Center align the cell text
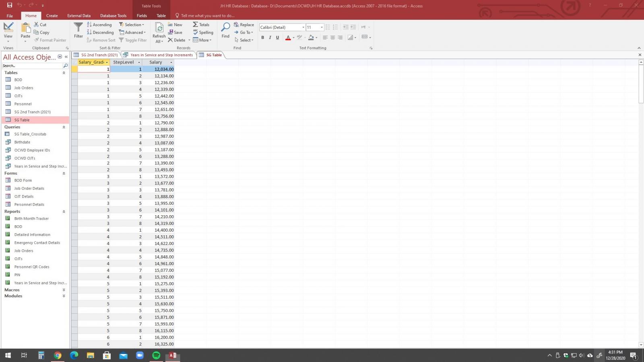The image size is (644, 362). [332, 37]
